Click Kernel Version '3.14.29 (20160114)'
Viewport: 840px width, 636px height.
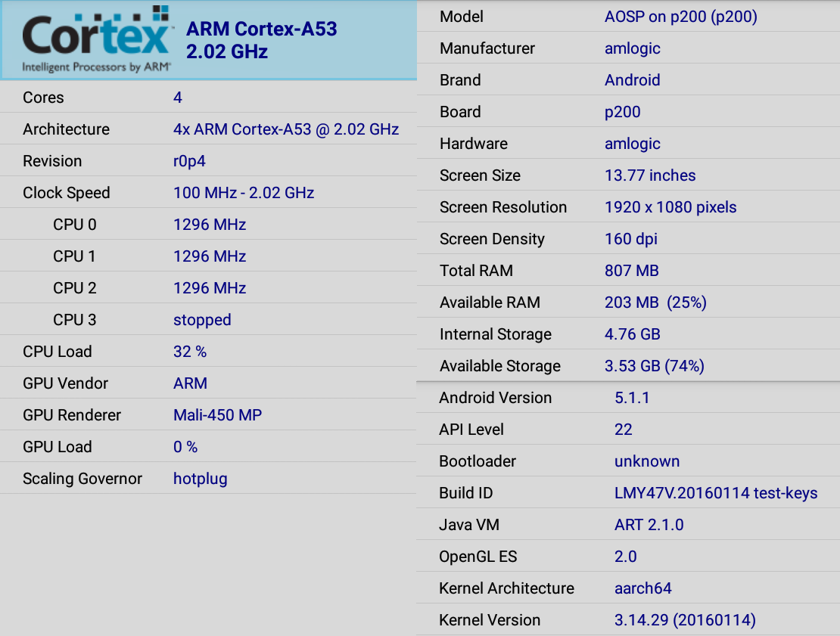685,620
